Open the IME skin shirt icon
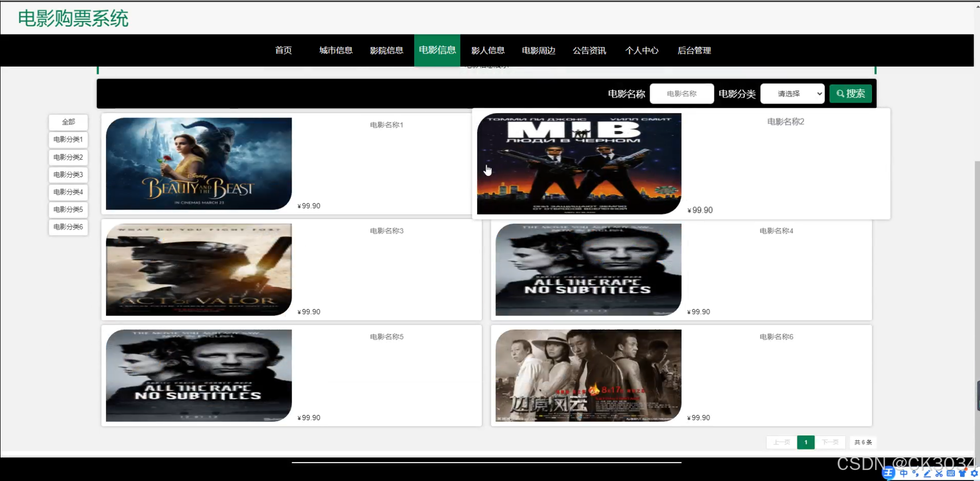The height and width of the screenshot is (481, 980). pos(962,474)
